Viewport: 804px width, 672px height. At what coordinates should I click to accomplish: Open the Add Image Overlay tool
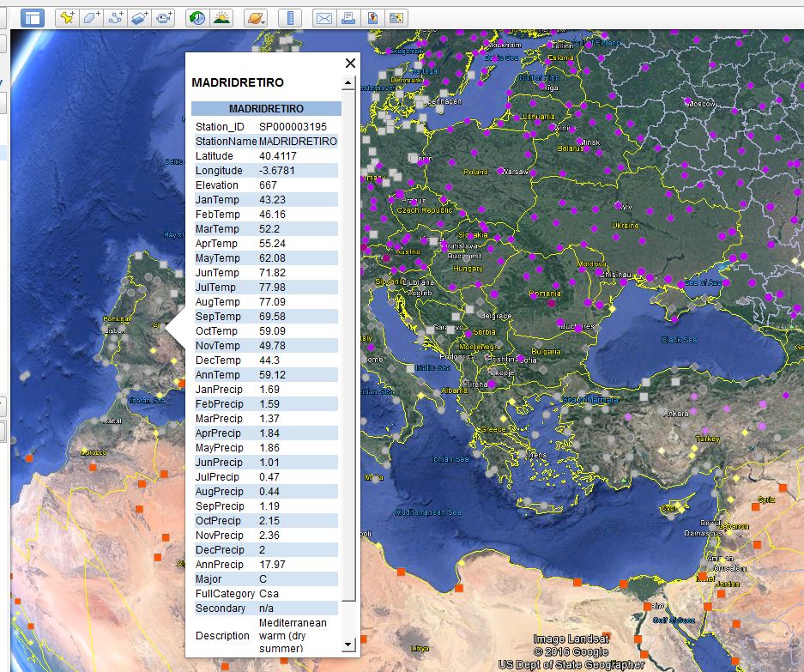pos(138,15)
